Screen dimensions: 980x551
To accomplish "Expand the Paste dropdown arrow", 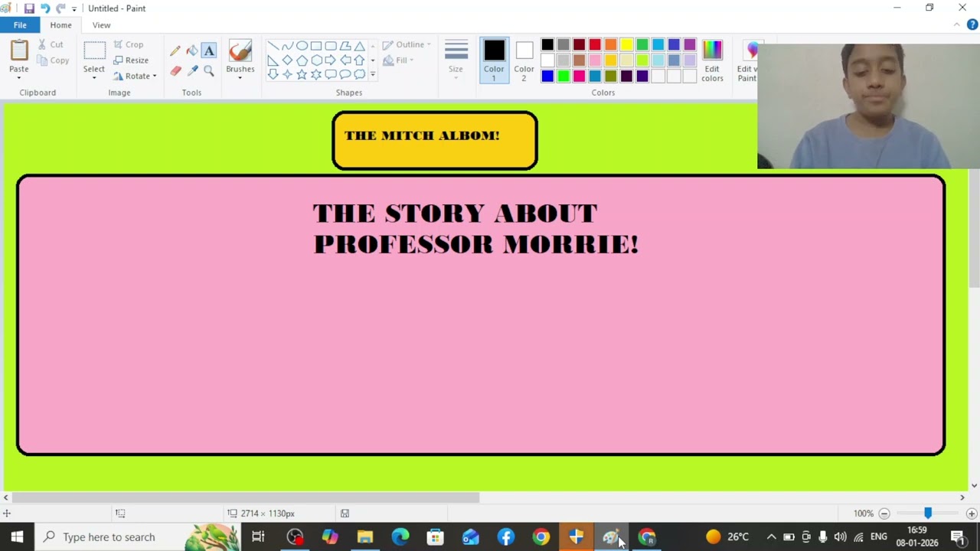I will tap(19, 77).
